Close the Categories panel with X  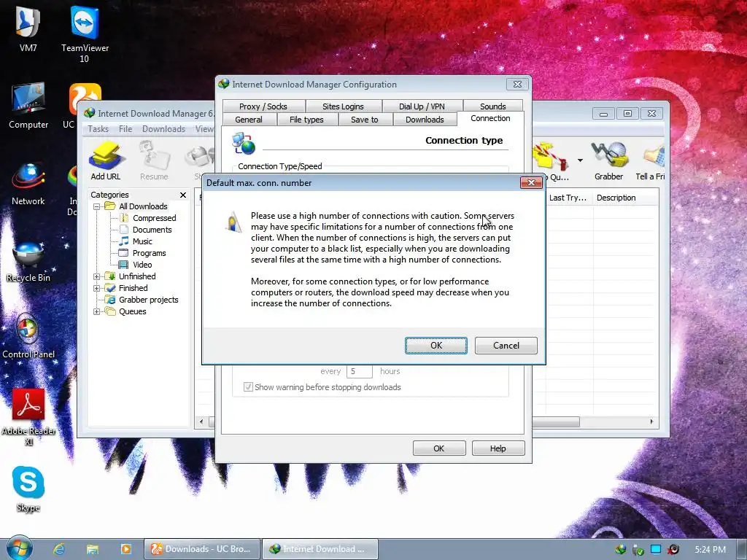point(183,195)
